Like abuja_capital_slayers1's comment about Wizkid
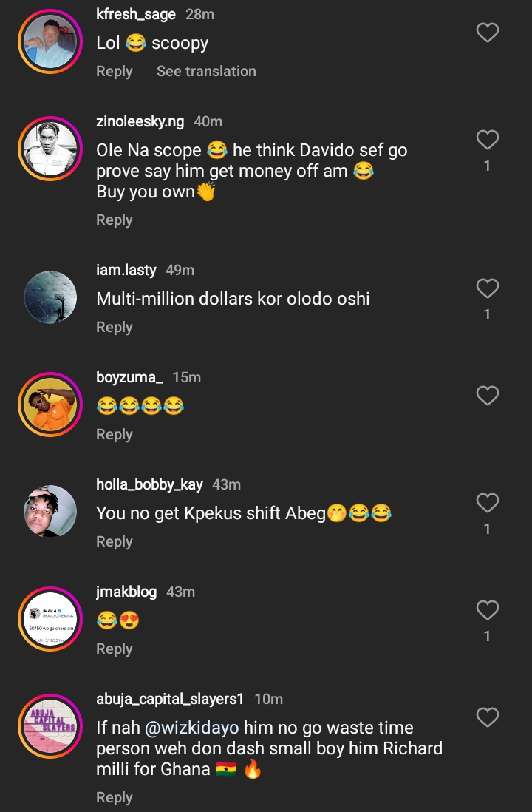 [487, 717]
